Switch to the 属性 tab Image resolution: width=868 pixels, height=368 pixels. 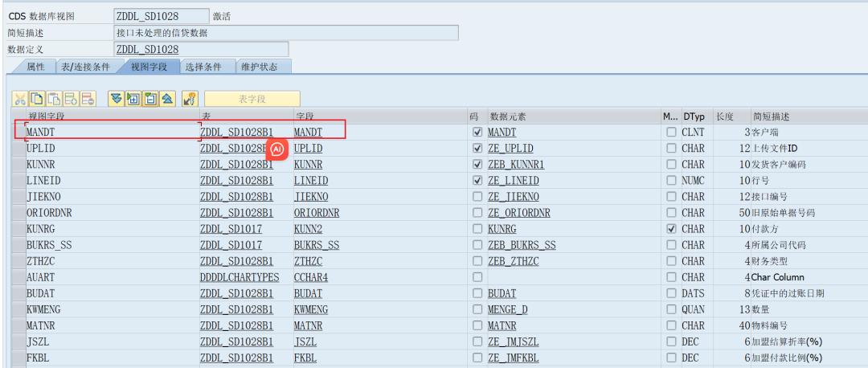tap(35, 67)
